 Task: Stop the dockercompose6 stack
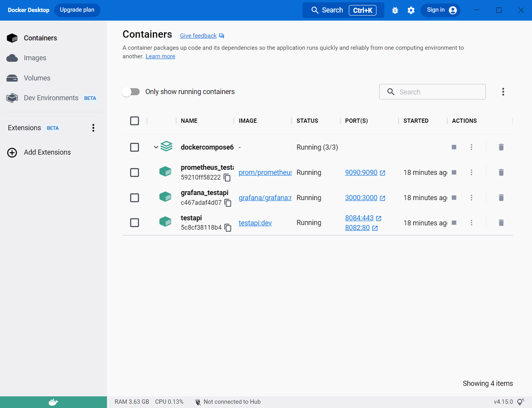point(454,147)
